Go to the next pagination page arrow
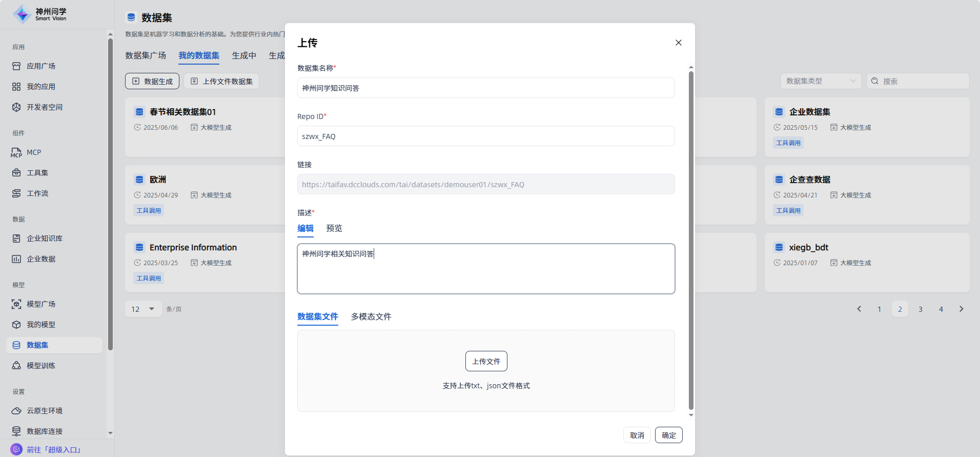This screenshot has width=980, height=457. click(961, 309)
